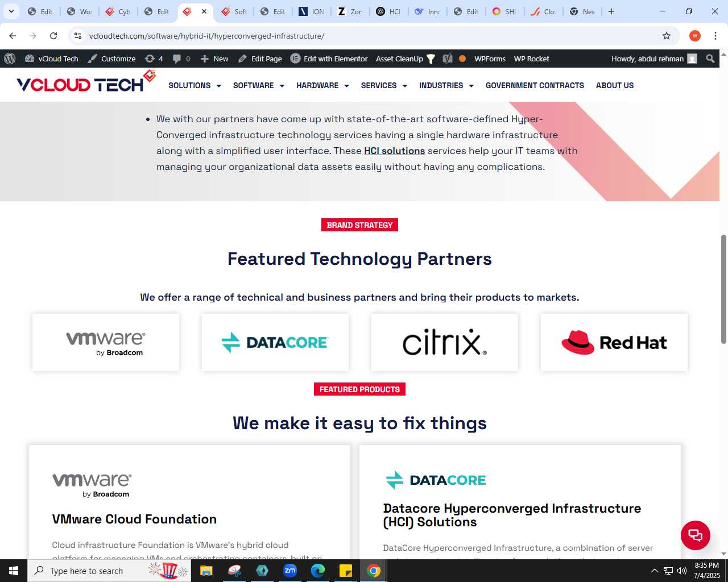Click VMware Cloud Foundation heading
Image resolution: width=728 pixels, height=582 pixels.
(x=134, y=519)
